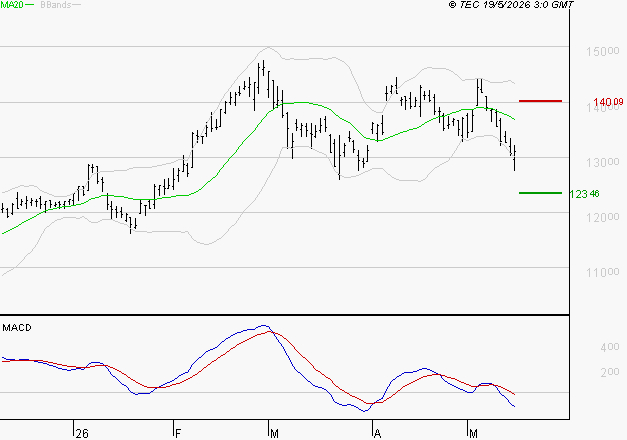Click the 12000 price axis label
The height and width of the screenshot is (440, 627).
(x=603, y=217)
